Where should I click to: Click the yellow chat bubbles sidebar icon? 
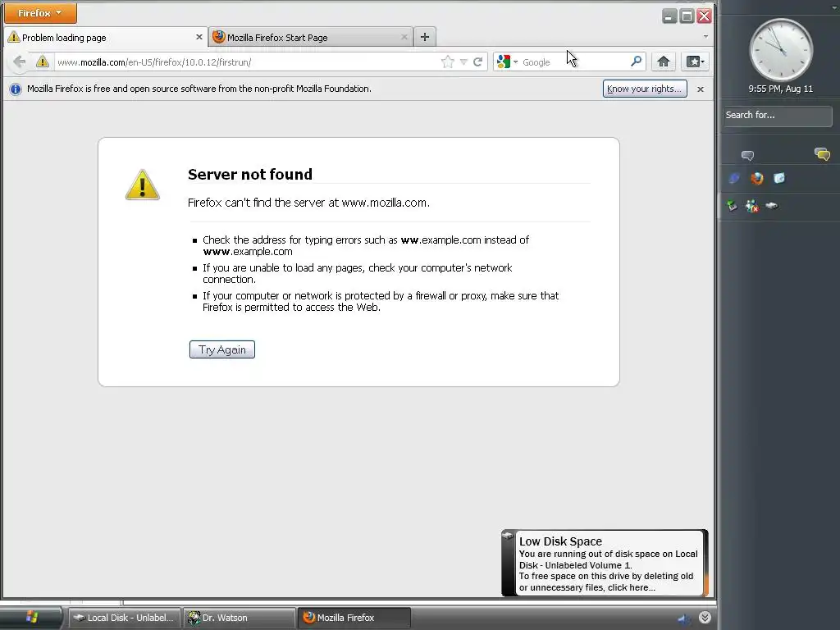coord(822,154)
